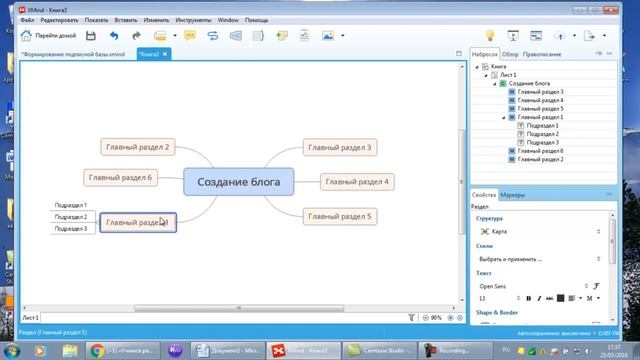Select the central topic Создание блога
The width and height of the screenshot is (640, 360).
pos(239,182)
